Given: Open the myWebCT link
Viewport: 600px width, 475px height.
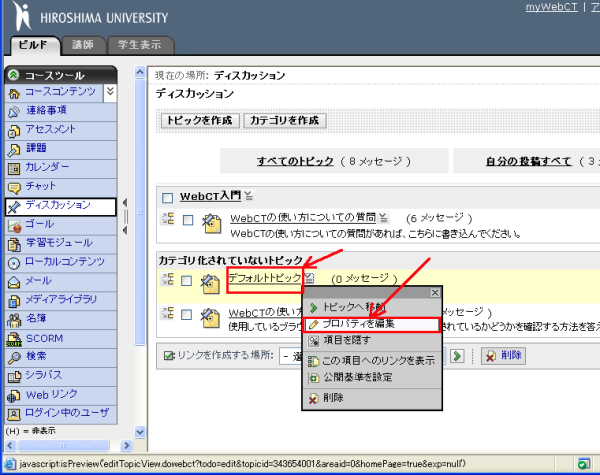Looking at the screenshot, I should pos(551,7).
